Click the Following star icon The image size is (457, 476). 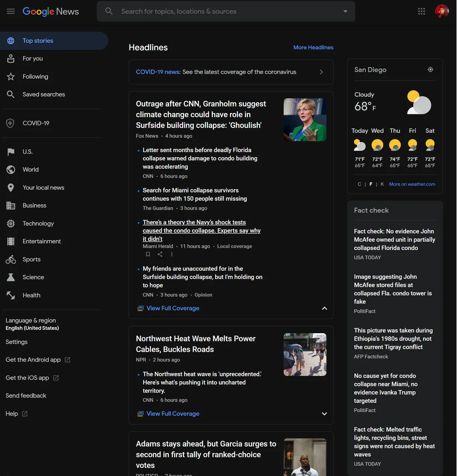tap(11, 77)
